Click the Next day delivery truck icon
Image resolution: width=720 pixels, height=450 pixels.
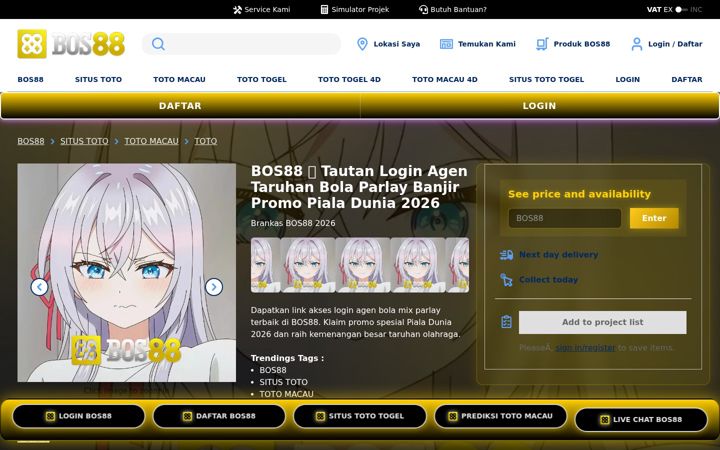[x=506, y=255]
